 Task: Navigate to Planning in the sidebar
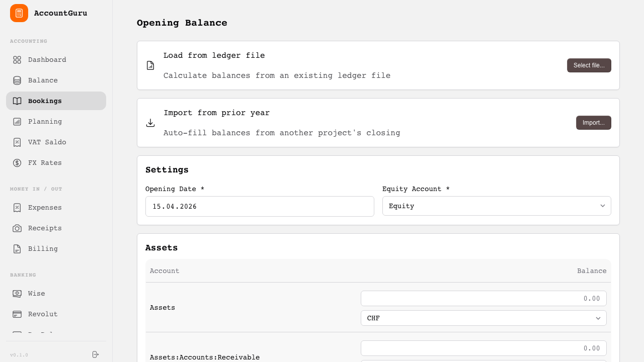(45, 121)
